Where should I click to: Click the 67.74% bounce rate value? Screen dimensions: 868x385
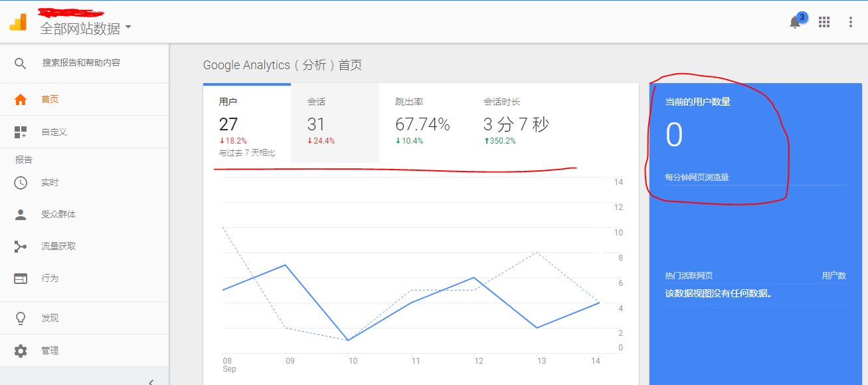(422, 124)
